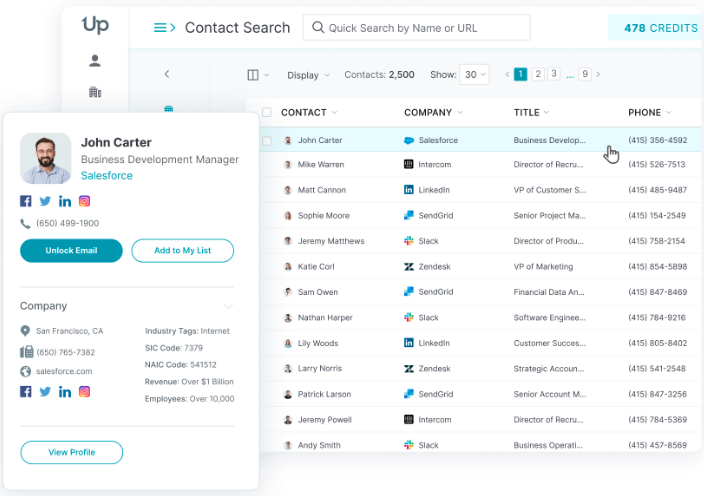Image resolution: width=704 pixels, height=496 pixels.
Task: Click the phone icon beside (650) 499-1900
Action: coord(25,224)
